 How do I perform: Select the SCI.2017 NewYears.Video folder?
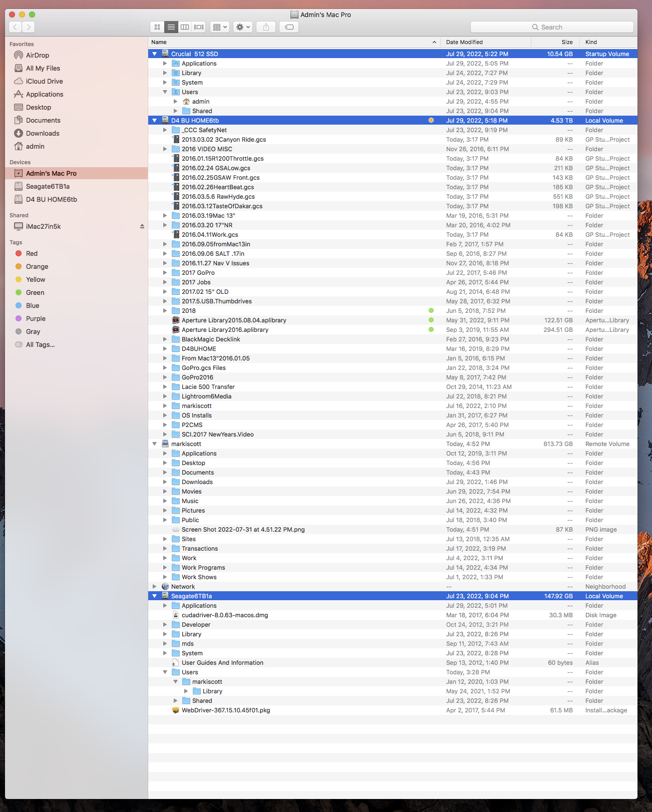tap(218, 434)
